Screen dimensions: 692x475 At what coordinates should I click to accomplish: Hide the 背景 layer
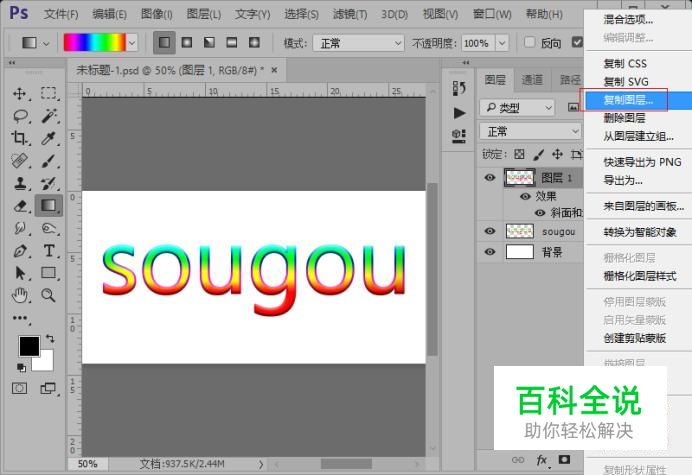[489, 252]
